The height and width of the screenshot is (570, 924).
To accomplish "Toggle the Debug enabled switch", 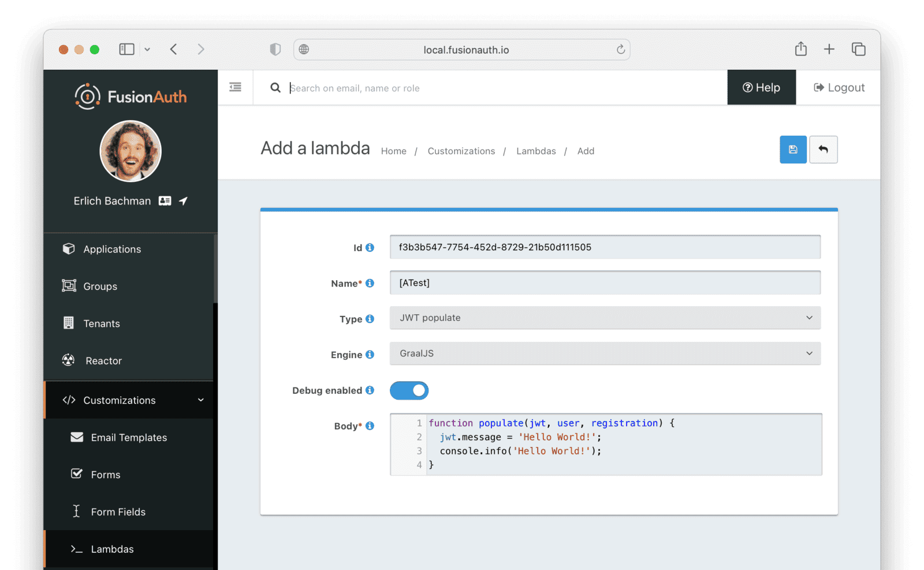I will (x=409, y=391).
